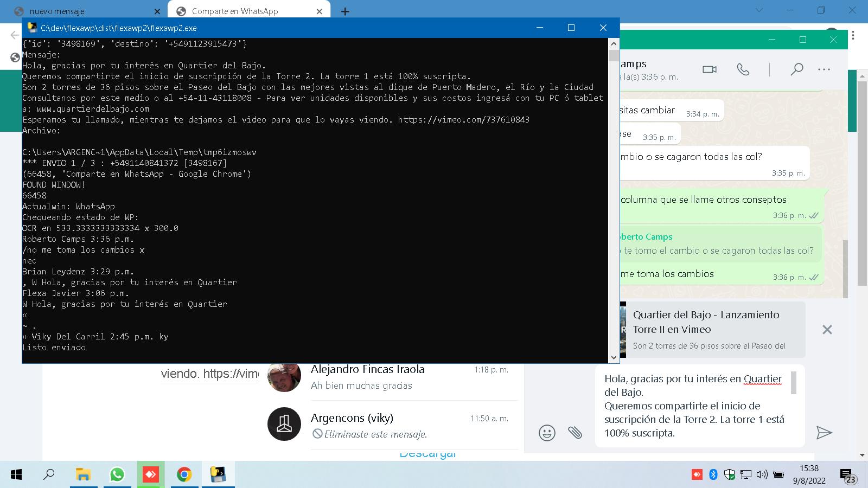The width and height of the screenshot is (868, 488).
Task: Open Google Chrome from taskbar
Action: 184,475
